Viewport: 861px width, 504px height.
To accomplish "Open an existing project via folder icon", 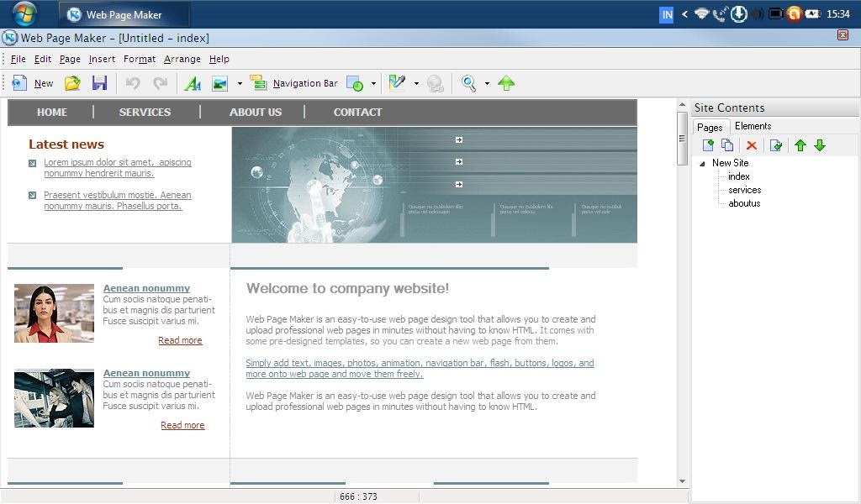I will [72, 83].
